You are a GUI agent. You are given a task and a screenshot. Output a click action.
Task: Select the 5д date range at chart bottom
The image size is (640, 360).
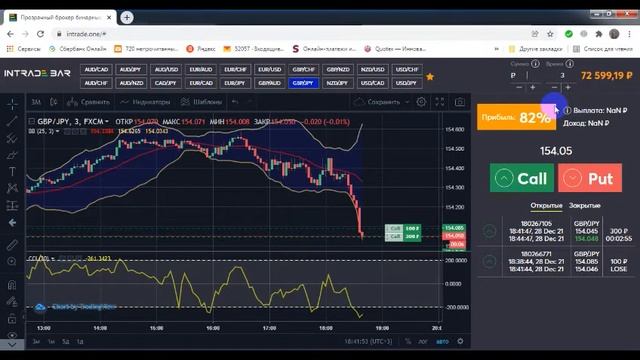(65, 342)
